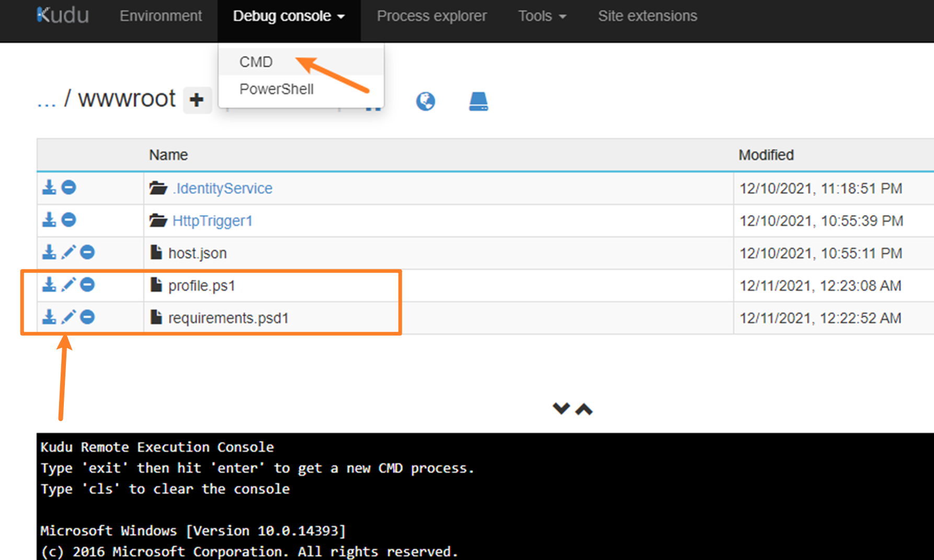Open the Tools dropdown menu
The width and height of the screenshot is (934, 560).
(x=542, y=16)
